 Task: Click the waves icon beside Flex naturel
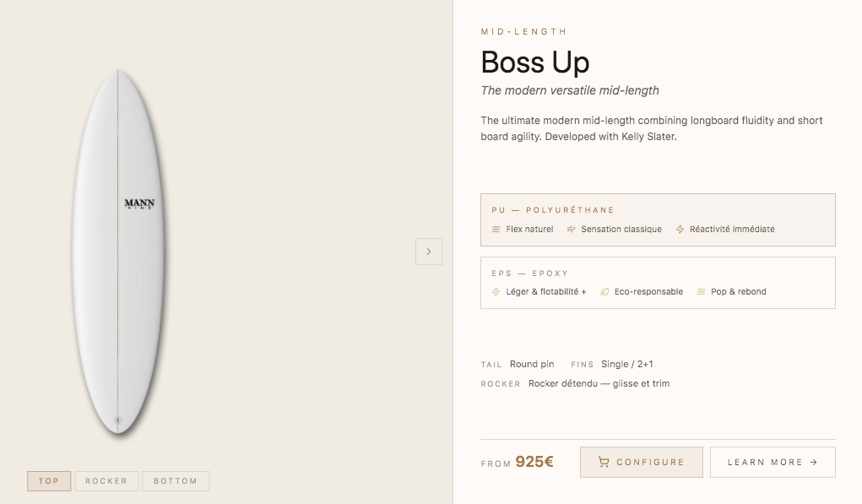[496, 230]
